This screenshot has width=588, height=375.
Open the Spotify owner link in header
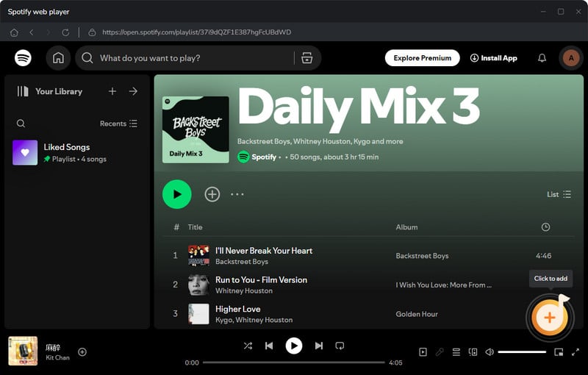click(x=264, y=157)
